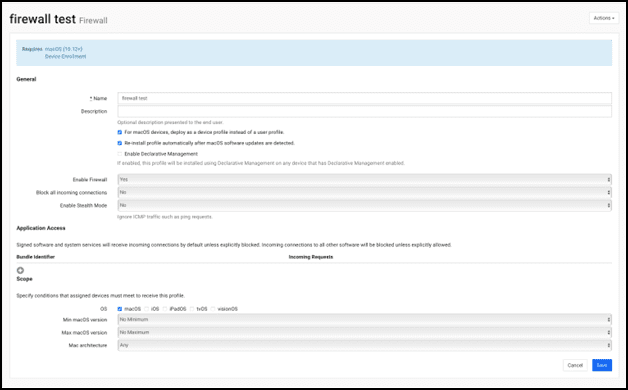Enable the Declarative Management checkbox
Viewport: 628px width, 390px height.
pyautogui.click(x=120, y=154)
